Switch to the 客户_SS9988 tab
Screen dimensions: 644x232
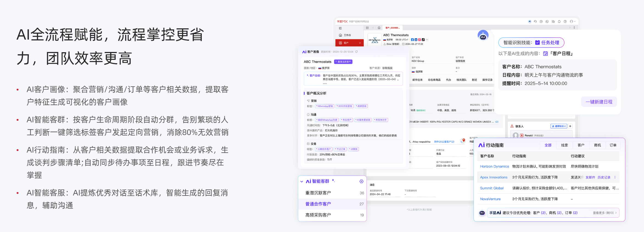pos(393,28)
